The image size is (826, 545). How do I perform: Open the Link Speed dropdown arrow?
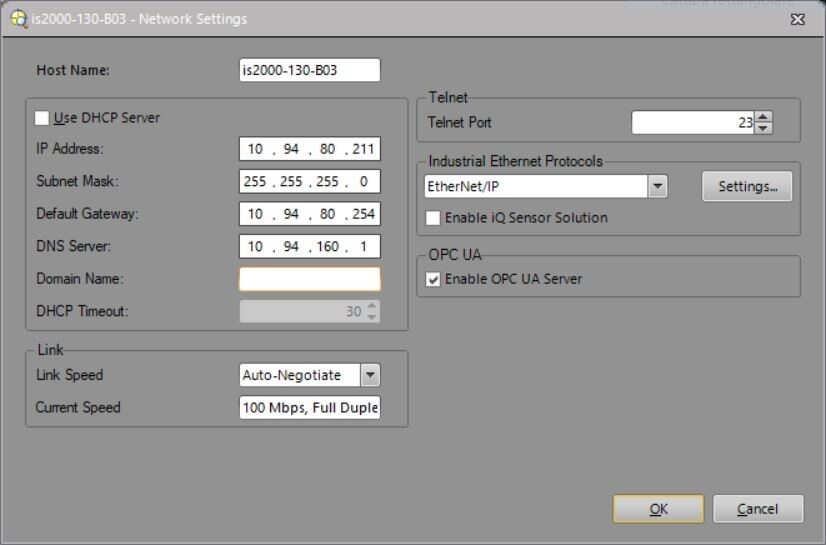[370, 375]
